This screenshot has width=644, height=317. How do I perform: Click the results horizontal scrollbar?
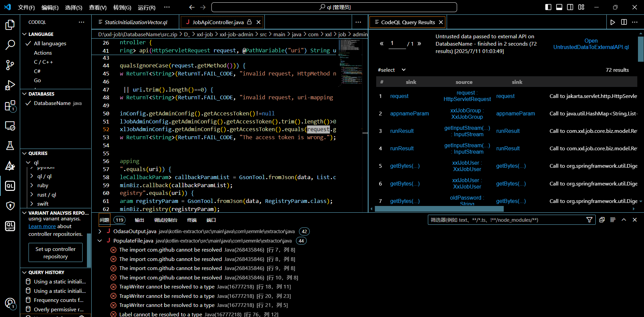439,209
